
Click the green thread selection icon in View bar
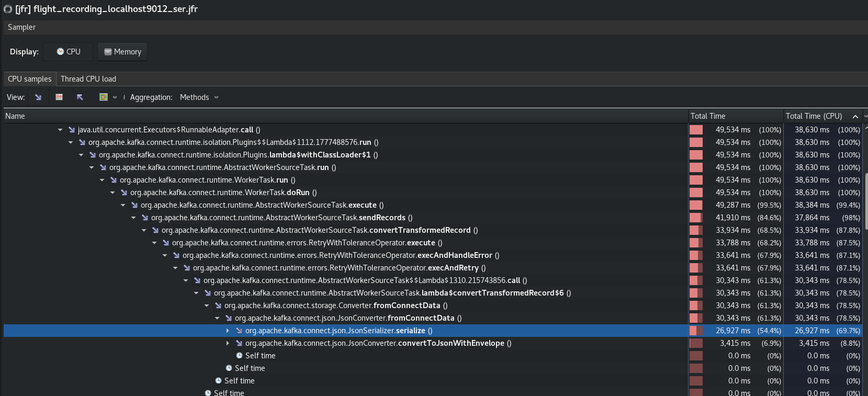104,97
